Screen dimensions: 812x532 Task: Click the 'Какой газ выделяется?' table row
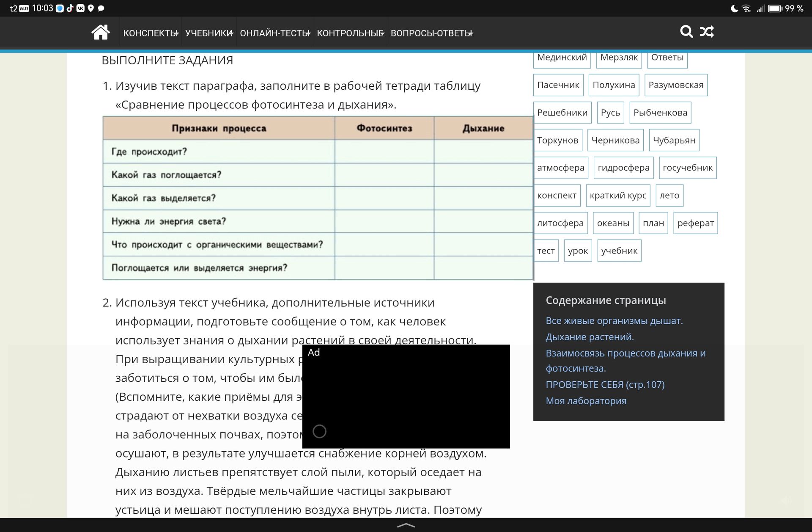coord(318,198)
